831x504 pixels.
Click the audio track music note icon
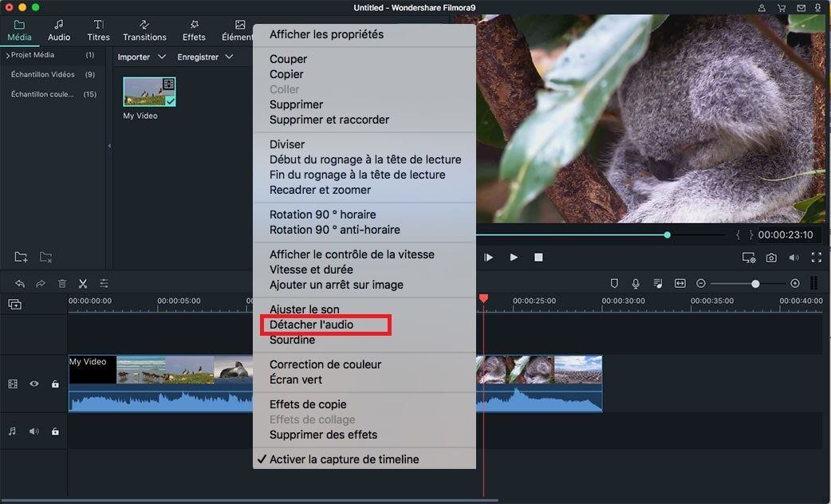pos(12,431)
